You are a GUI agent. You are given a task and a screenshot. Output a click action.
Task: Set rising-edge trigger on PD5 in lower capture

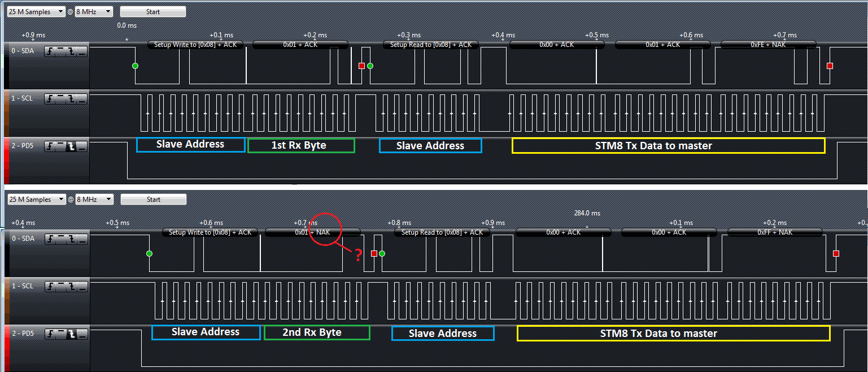[50, 334]
